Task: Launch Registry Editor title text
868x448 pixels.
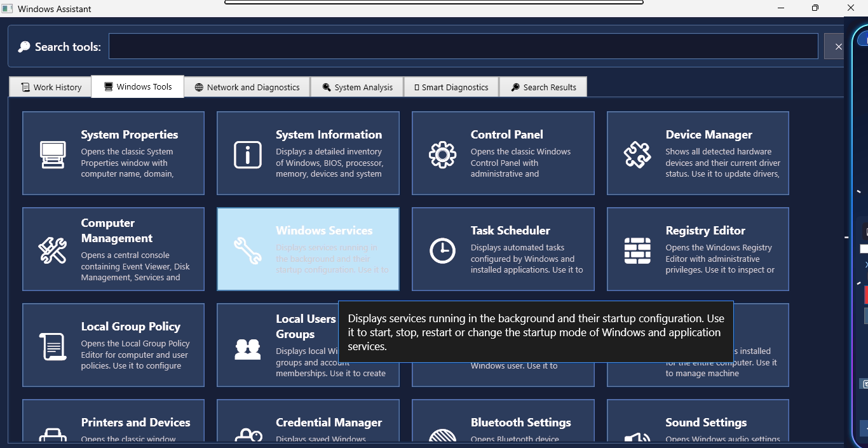Action: pyautogui.click(x=705, y=231)
